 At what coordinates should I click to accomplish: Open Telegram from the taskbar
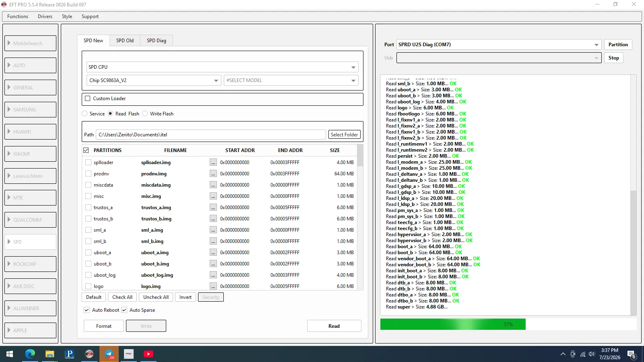109,354
